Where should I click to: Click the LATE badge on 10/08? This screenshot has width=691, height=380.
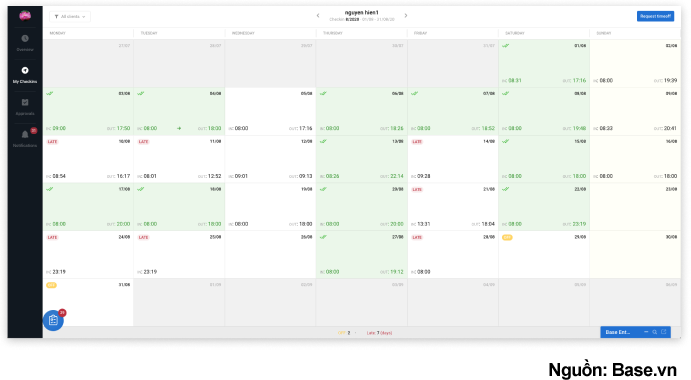52,142
